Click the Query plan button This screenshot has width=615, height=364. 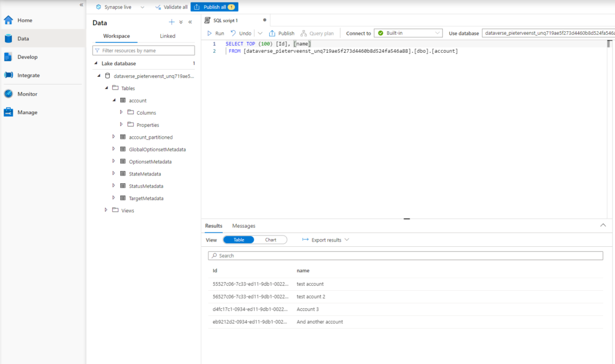tap(317, 34)
